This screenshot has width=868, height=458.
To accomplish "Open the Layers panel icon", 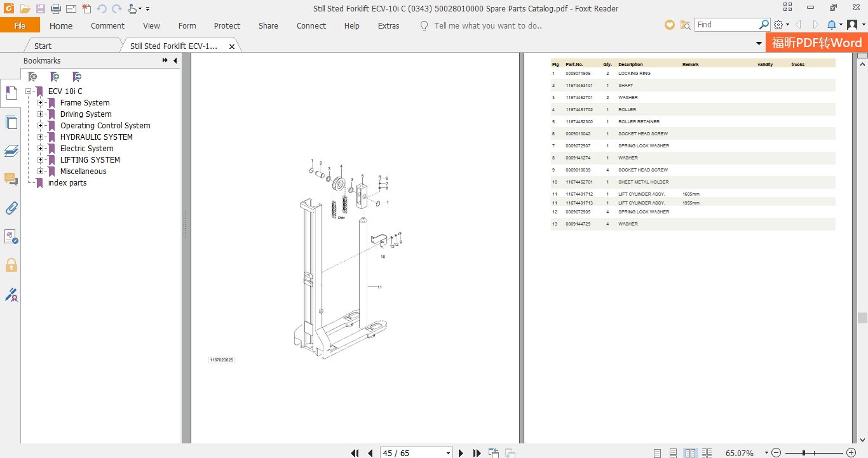I will pyautogui.click(x=11, y=151).
